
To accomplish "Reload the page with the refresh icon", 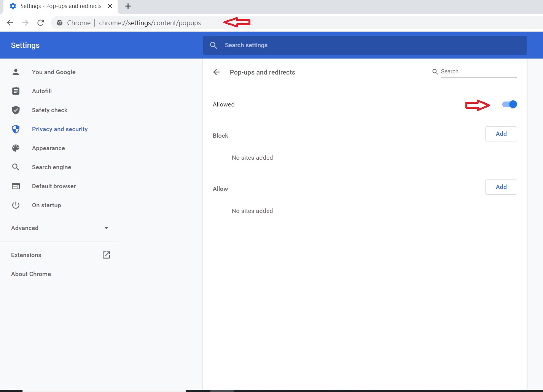I will click(41, 23).
